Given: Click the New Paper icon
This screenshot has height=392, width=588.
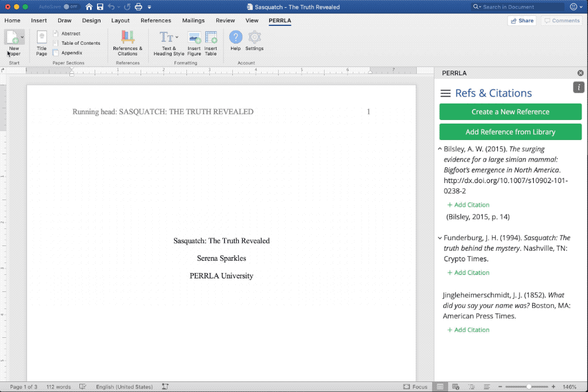Looking at the screenshot, I should point(13,38).
